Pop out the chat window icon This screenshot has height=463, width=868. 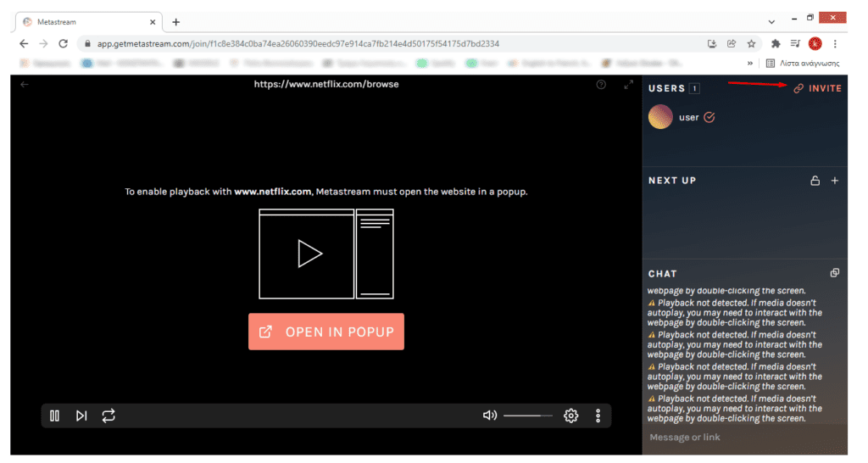point(835,272)
